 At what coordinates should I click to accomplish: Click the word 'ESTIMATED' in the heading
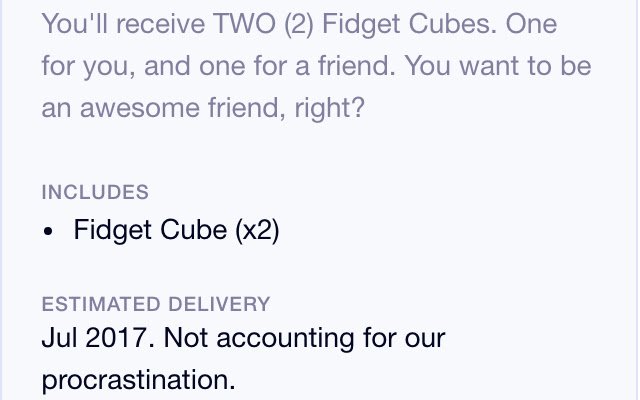coord(101,304)
